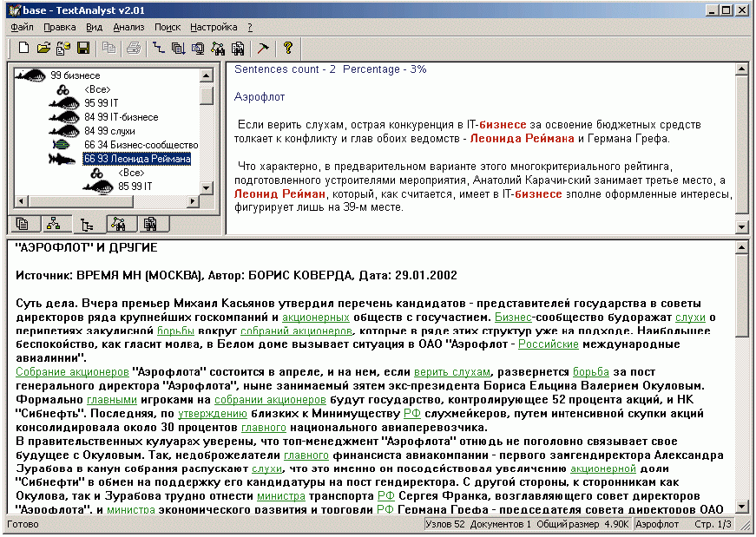This screenshot has height=537, width=756.
Task: Click the buildings with binoculars toolbar icon
Action: (x=238, y=48)
